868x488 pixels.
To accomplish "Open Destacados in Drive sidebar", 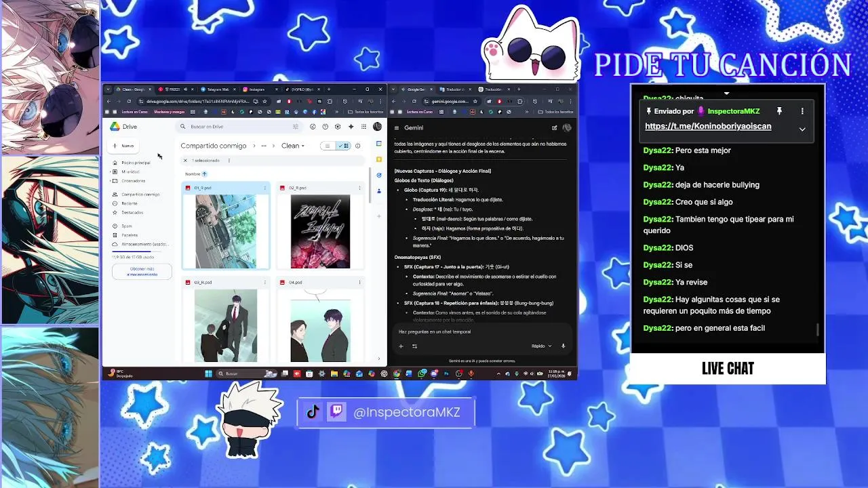I will (x=132, y=212).
